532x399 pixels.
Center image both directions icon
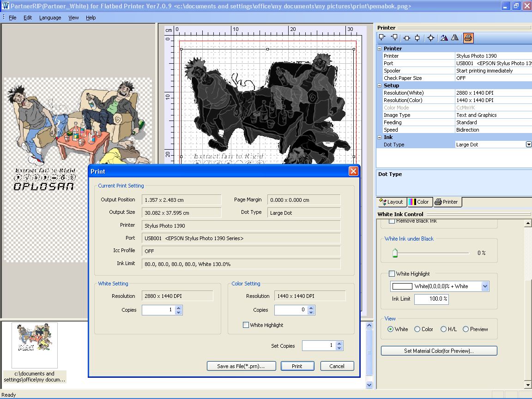tap(431, 38)
